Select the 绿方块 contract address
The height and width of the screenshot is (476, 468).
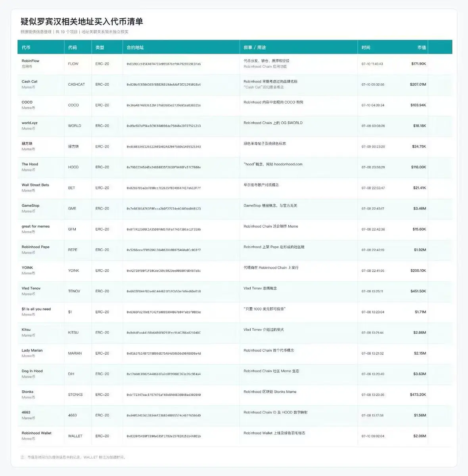pos(164,147)
